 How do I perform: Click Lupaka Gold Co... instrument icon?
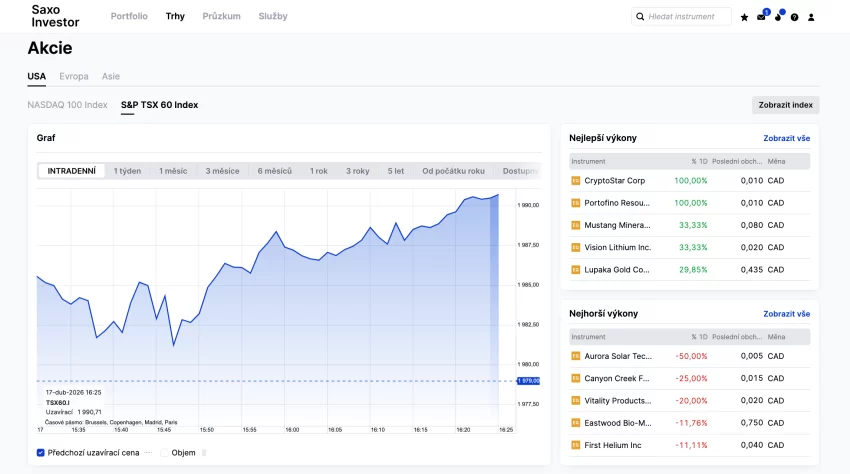click(576, 270)
